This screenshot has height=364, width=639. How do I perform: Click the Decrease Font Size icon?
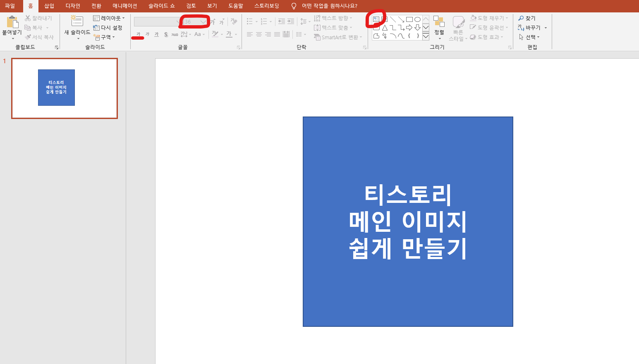(222, 22)
